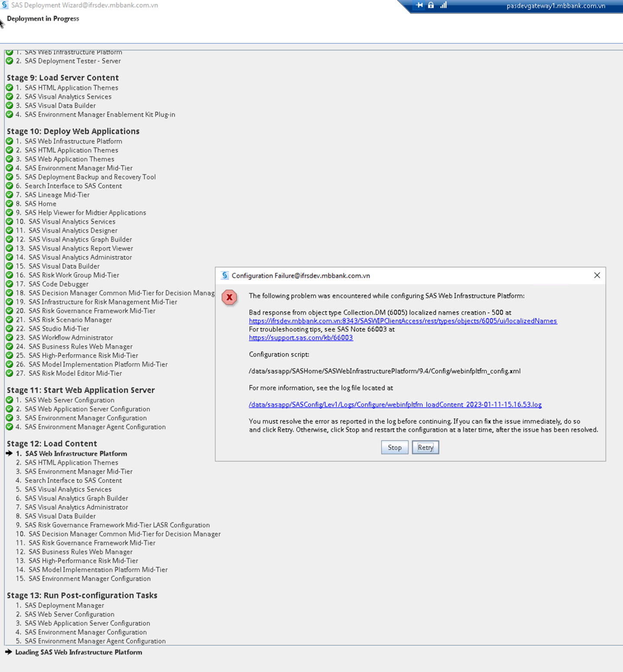Click the pasdevgateway1.mbbank.com.vn host name

coord(556,6)
